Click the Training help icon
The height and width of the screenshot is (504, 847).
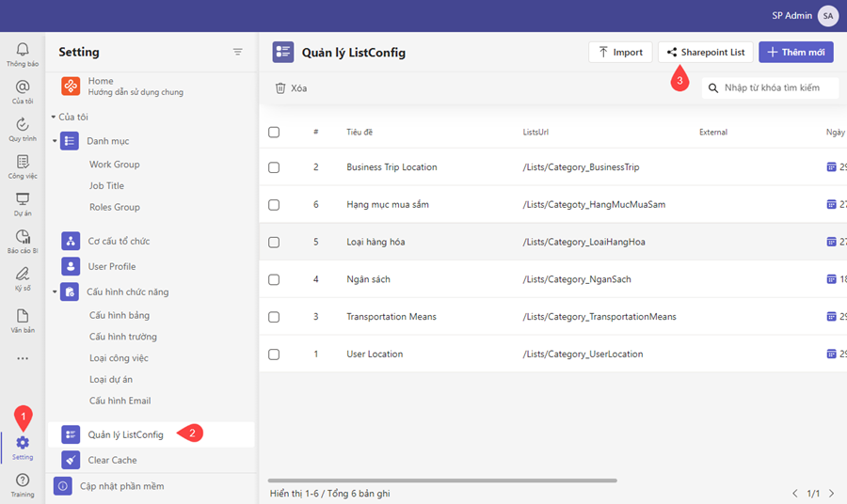click(23, 480)
